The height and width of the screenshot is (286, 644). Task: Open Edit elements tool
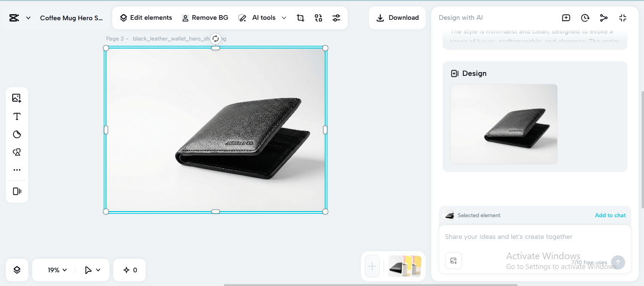click(x=146, y=18)
